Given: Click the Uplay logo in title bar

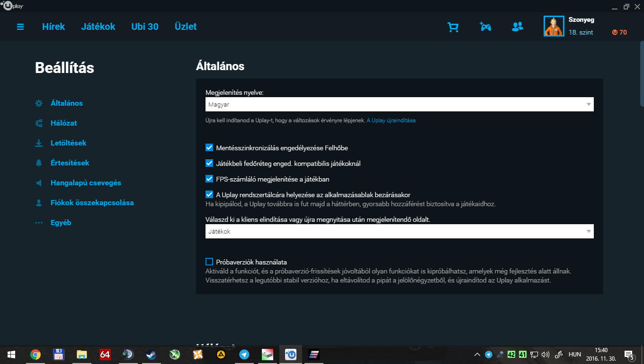Looking at the screenshot, I should 13,7.
